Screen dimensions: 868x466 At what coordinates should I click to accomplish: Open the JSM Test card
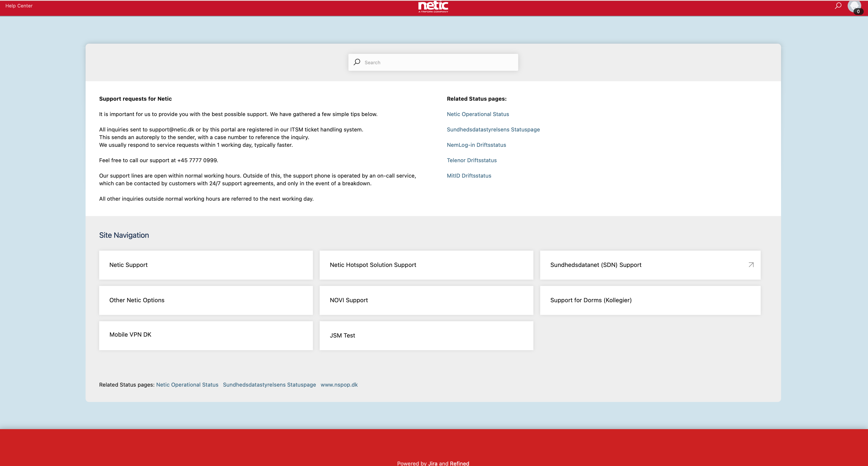click(426, 335)
